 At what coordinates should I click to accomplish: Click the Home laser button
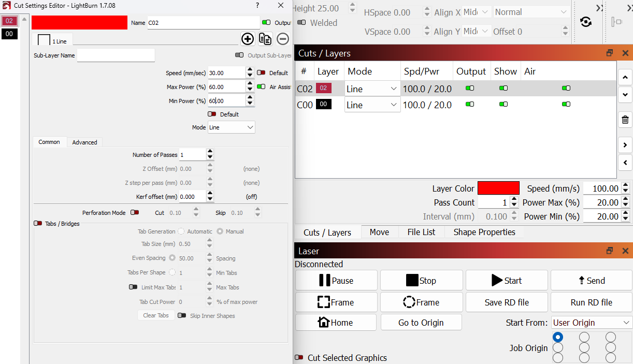click(x=336, y=323)
